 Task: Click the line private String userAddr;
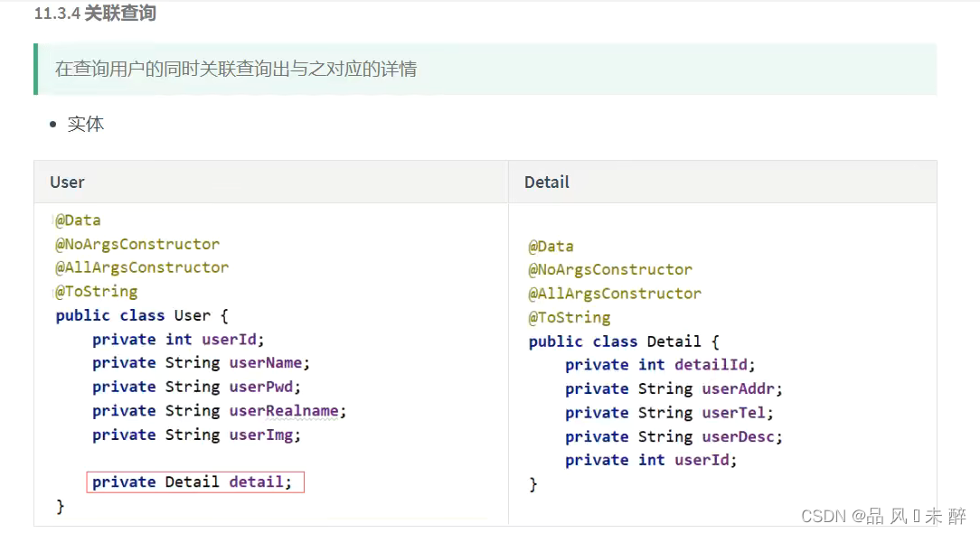point(674,388)
